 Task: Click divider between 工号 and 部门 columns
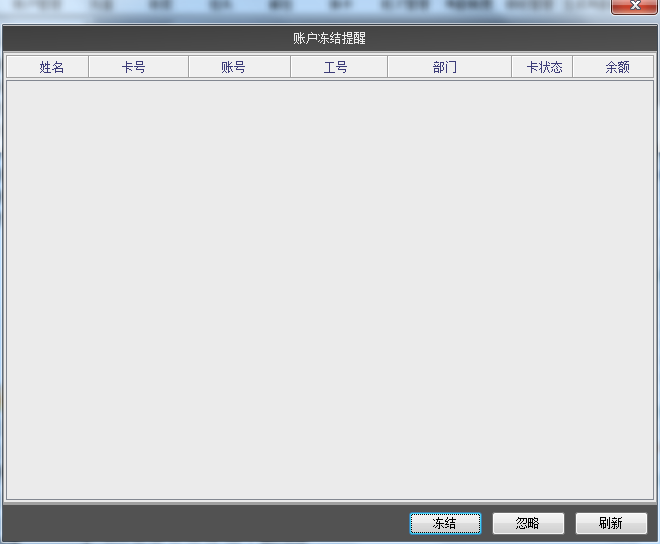[x=387, y=67]
